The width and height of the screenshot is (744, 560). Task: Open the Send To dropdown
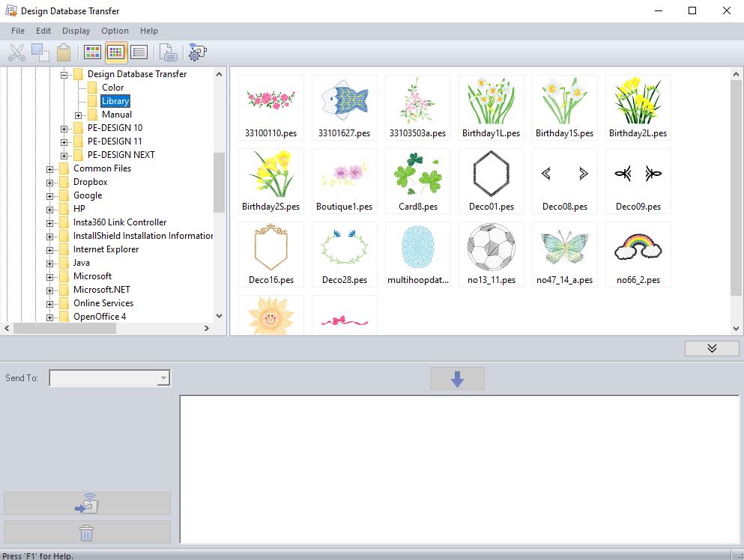[x=163, y=379]
